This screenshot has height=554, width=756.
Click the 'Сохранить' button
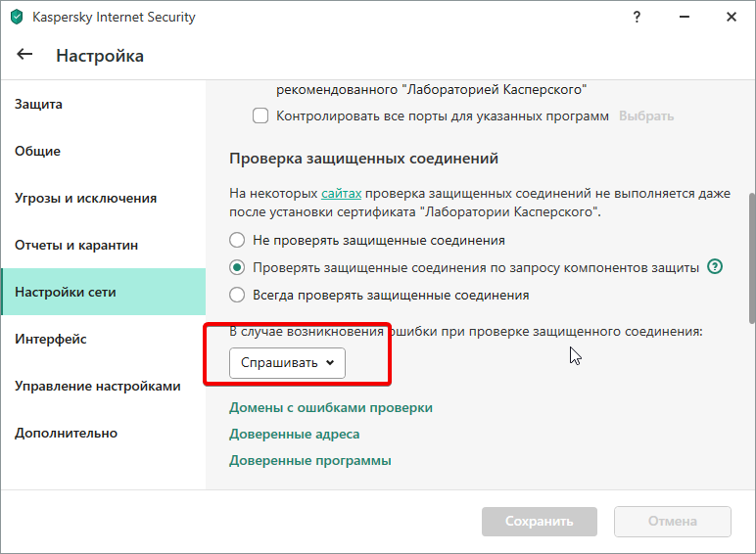pyautogui.click(x=539, y=522)
